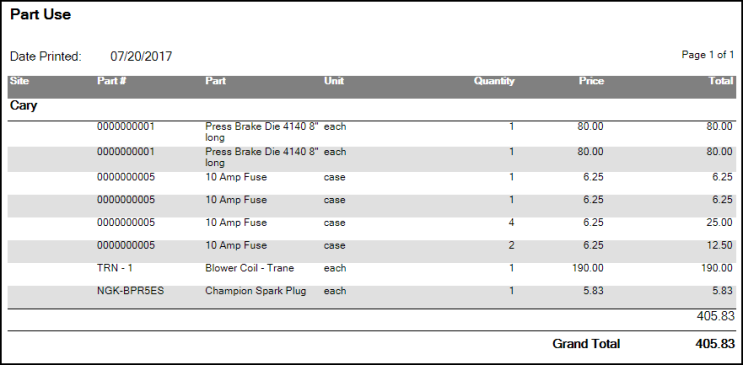Click the bold 405.83 grand total amount
This screenshot has height=365, width=743.
715,344
